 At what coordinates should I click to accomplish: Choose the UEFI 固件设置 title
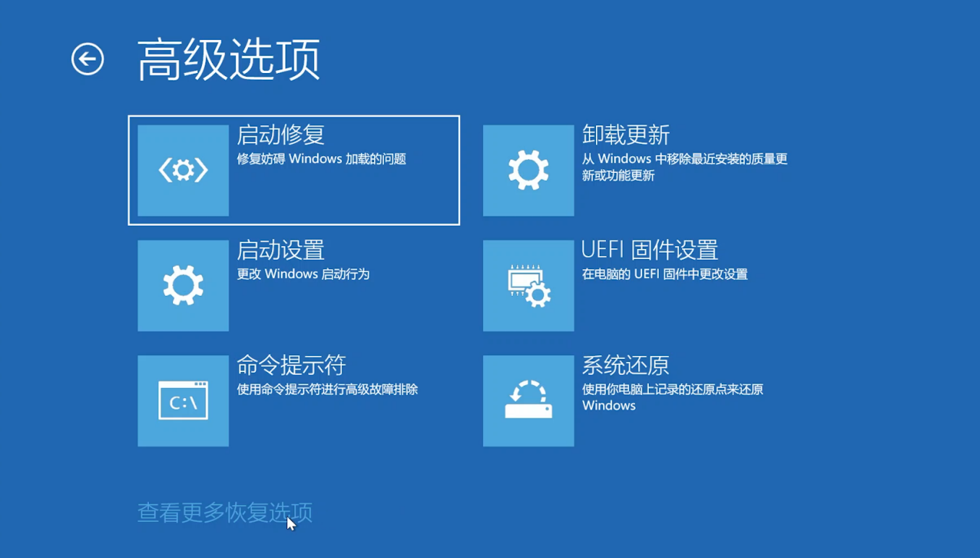pyautogui.click(x=649, y=250)
